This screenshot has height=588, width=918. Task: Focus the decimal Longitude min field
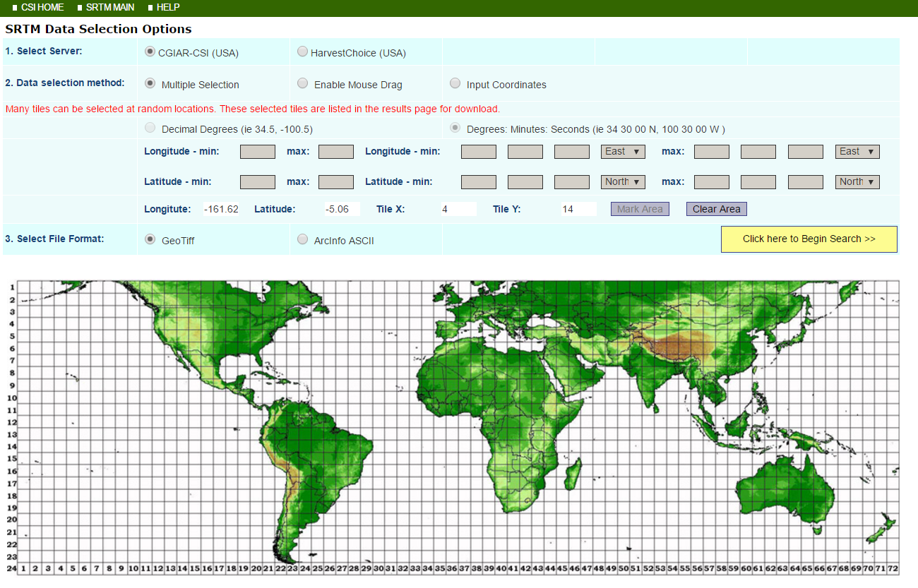[x=258, y=152]
